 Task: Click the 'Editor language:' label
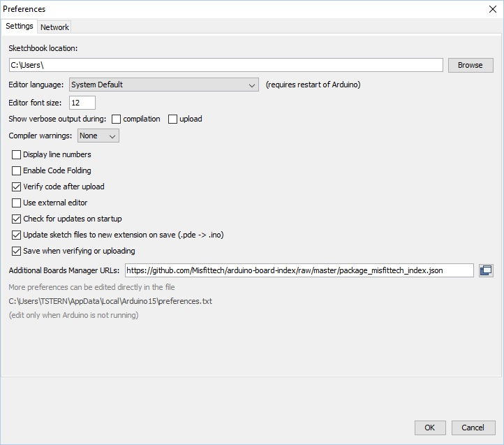(x=36, y=85)
